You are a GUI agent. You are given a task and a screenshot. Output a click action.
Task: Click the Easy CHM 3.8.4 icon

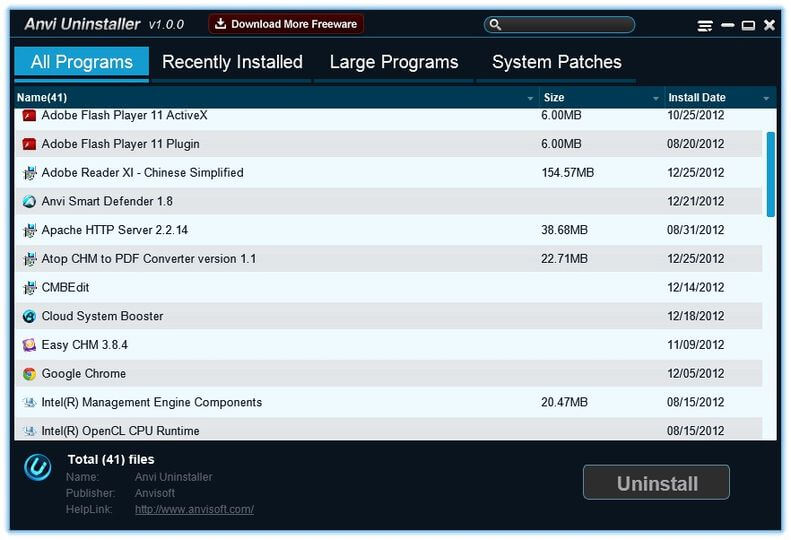29,345
